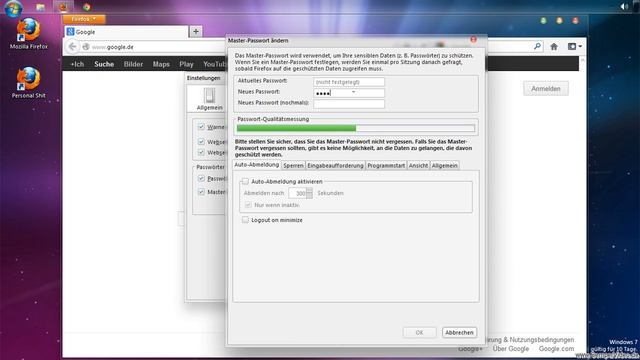
Task: Go to the Firefox home page icon
Action: pyautogui.click(x=554, y=47)
